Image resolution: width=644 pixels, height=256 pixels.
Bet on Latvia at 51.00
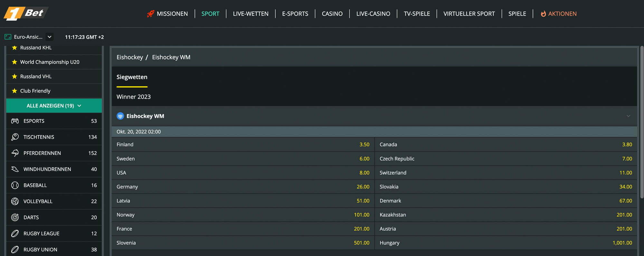click(243, 201)
